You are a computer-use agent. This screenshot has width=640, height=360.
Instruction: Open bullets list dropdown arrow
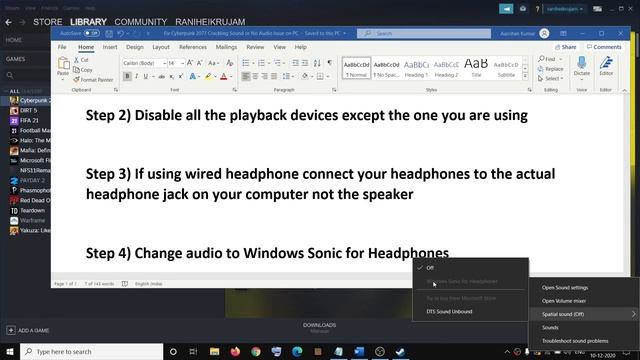(x=253, y=63)
